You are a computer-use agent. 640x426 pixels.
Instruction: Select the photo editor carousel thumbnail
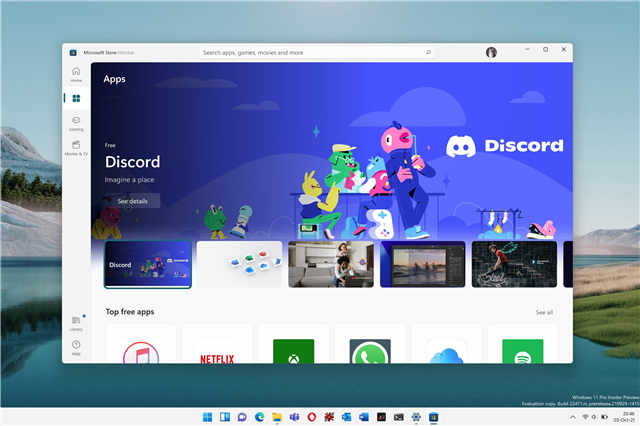tap(422, 264)
